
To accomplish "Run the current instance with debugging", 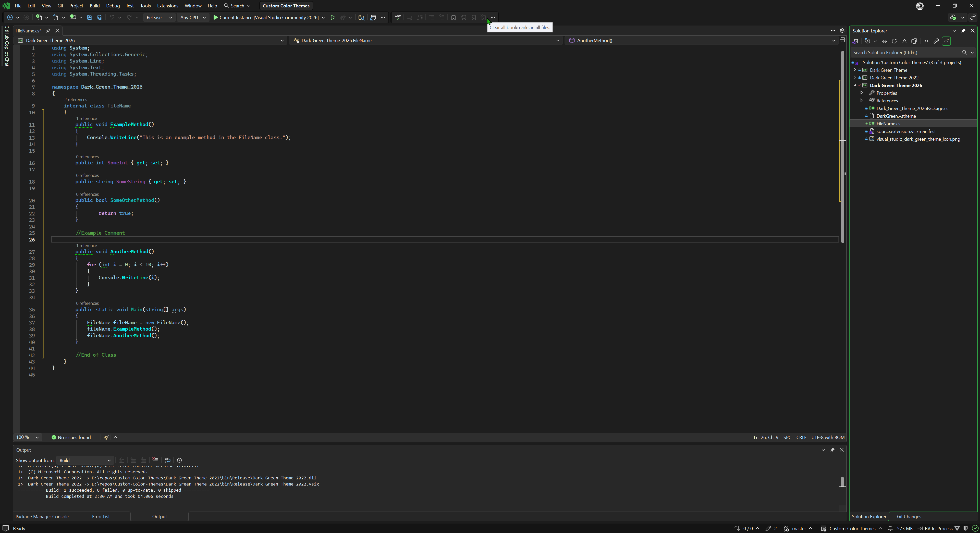I will (333, 18).
